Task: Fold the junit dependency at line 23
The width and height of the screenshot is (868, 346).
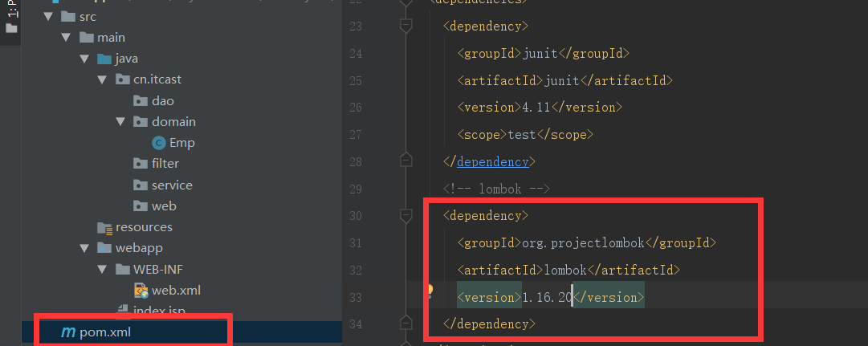Action: (x=405, y=25)
